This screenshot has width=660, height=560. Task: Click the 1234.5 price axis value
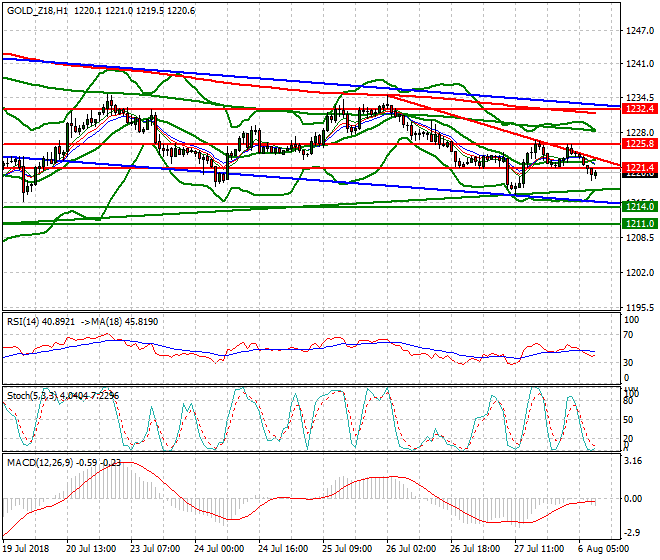(640, 98)
